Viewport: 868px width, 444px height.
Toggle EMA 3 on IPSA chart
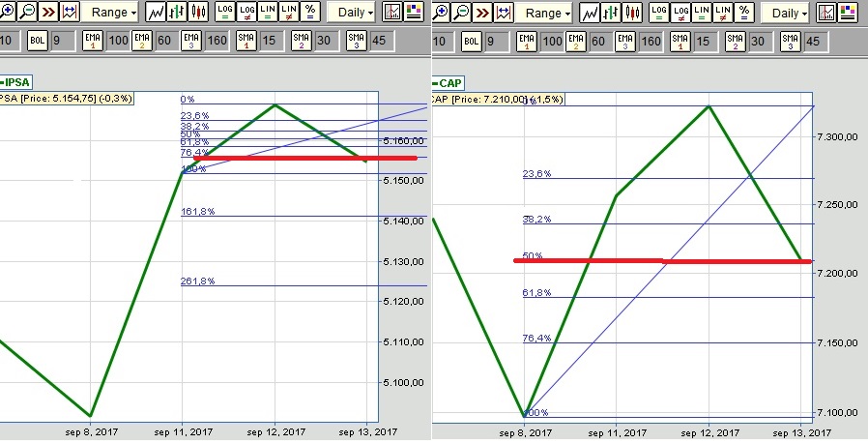click(191, 41)
